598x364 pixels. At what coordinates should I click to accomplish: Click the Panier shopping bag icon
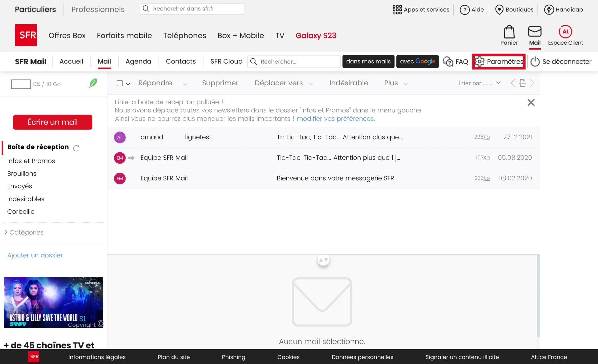(x=509, y=33)
